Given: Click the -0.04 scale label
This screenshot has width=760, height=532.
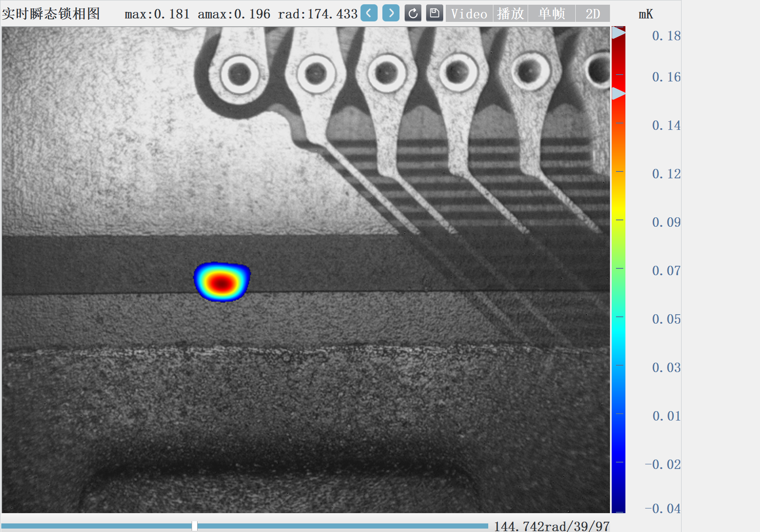Looking at the screenshot, I should click(x=663, y=508).
